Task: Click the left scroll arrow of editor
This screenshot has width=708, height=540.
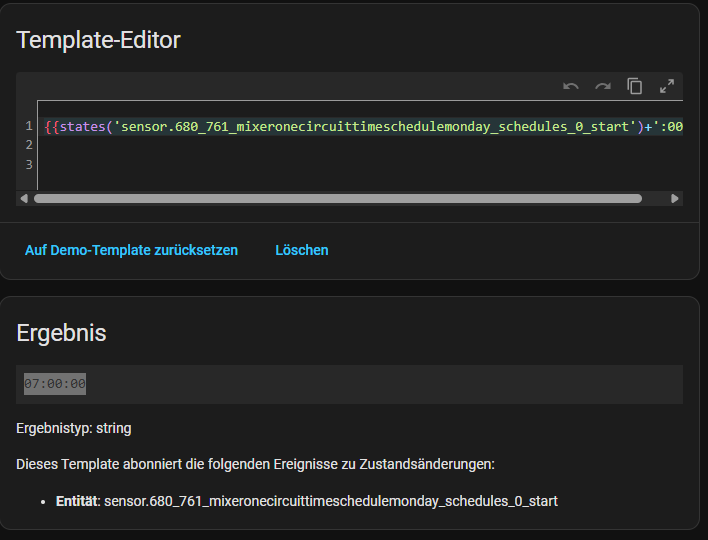Action: [24, 199]
